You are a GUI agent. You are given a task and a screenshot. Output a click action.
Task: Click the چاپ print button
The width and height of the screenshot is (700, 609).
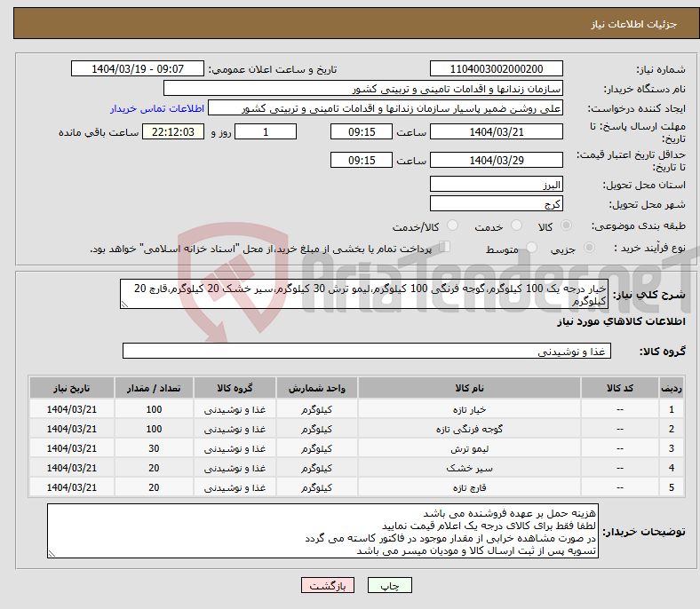390,585
